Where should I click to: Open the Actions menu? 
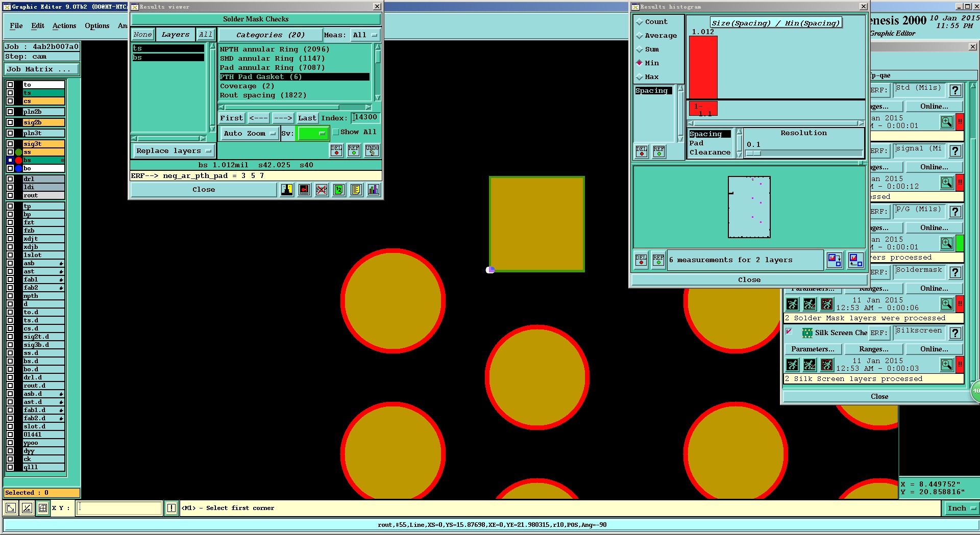click(x=64, y=26)
